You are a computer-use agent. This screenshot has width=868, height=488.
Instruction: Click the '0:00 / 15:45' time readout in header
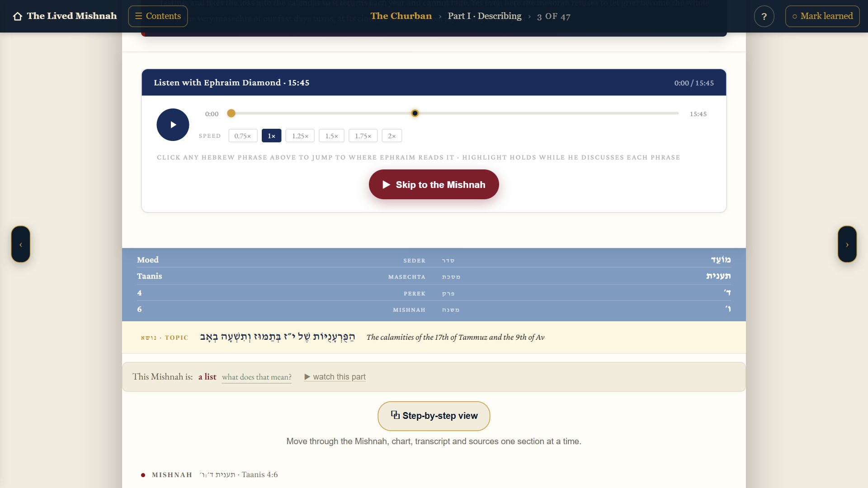click(694, 83)
